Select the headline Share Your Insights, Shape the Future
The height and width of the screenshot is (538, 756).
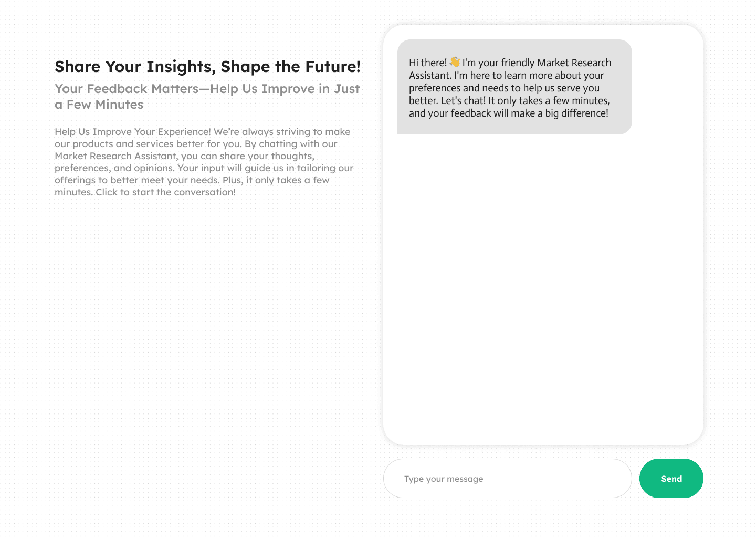tap(208, 67)
